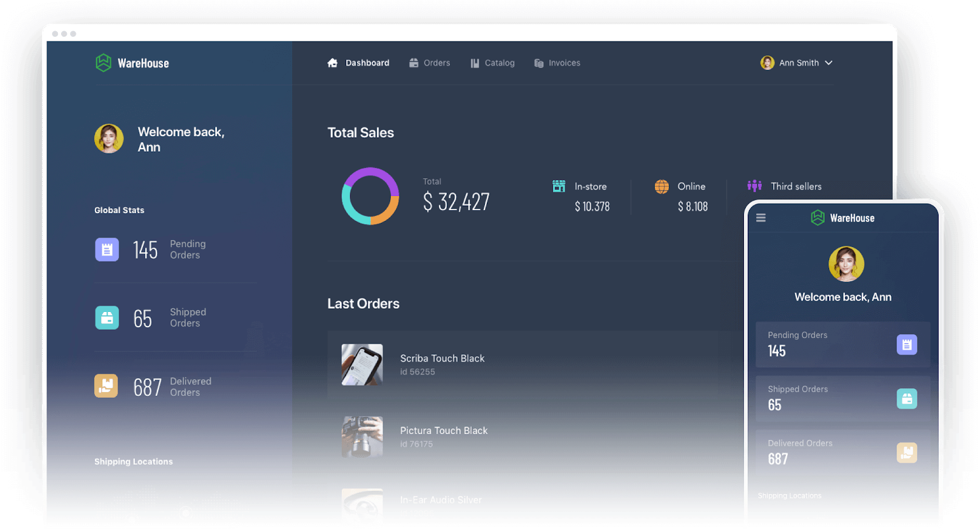Click the Catalog nav icon
980x529 pixels.
[x=475, y=63]
